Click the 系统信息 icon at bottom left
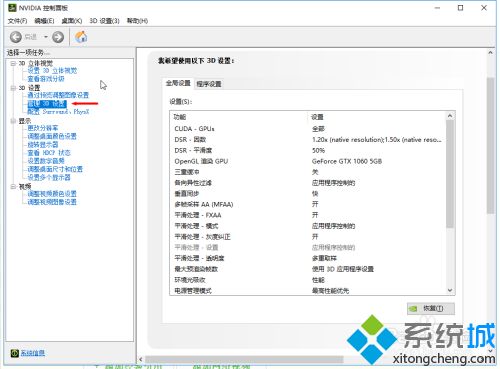 14,353
